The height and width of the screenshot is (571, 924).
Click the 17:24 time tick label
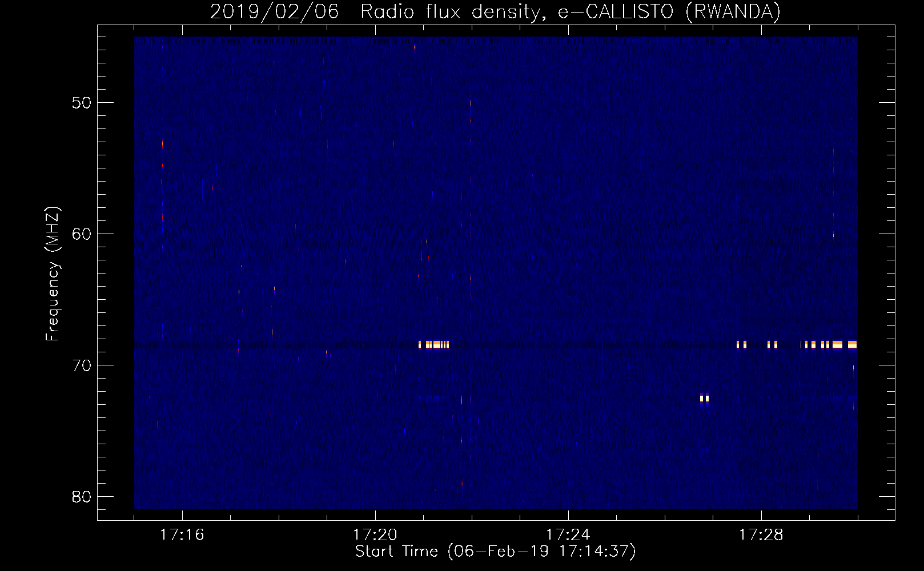[x=568, y=535]
